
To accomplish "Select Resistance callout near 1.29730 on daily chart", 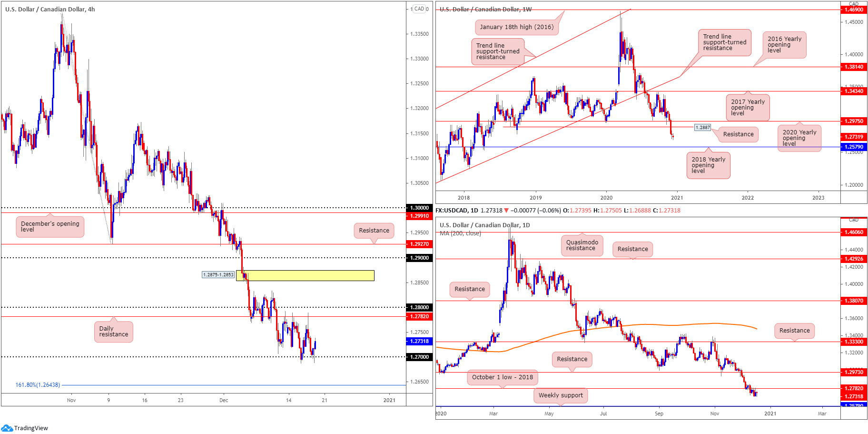I will point(572,359).
